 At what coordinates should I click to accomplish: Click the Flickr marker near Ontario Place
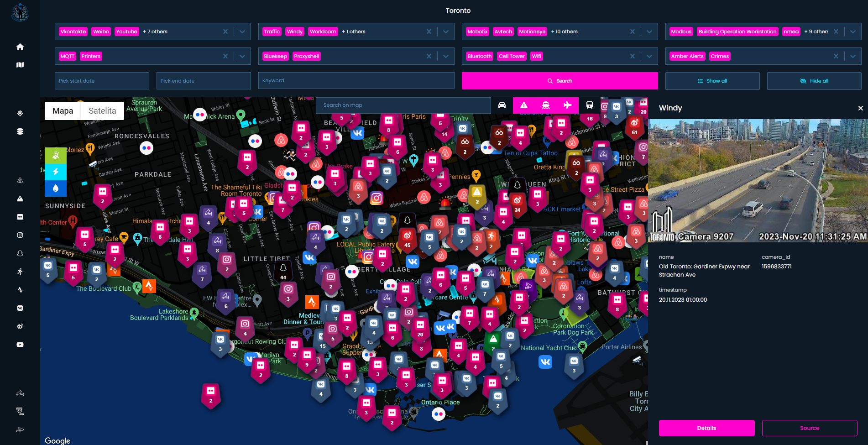439,414
